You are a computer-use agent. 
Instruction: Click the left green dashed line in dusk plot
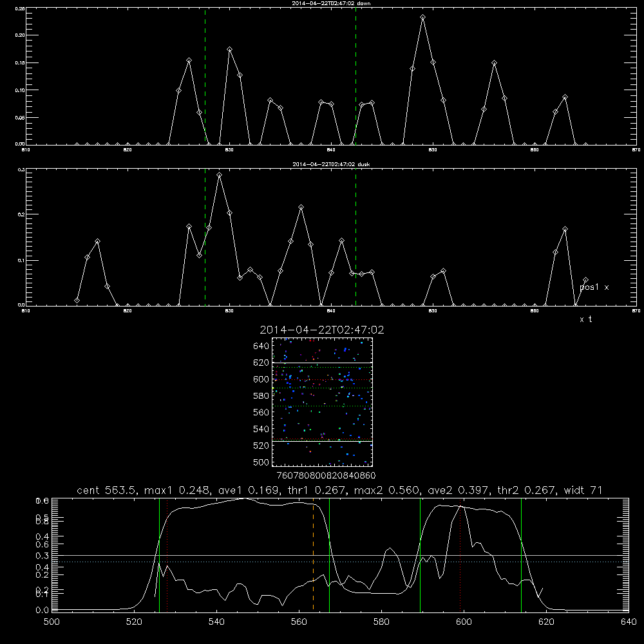205,237
